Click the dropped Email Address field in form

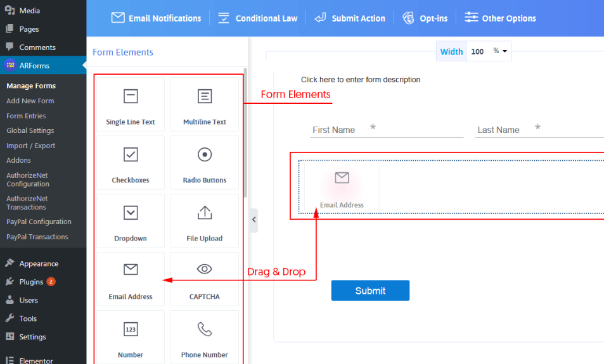coord(342,187)
